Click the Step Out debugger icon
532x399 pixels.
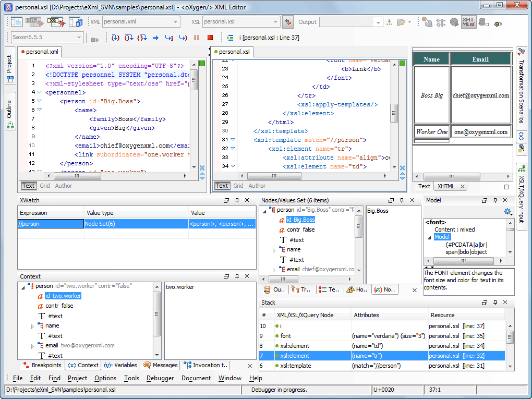tap(142, 38)
